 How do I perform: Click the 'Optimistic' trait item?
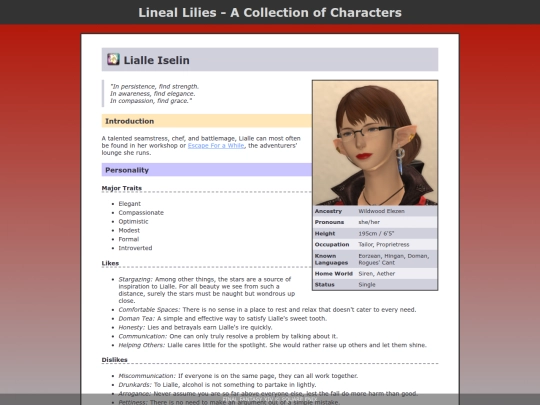133,221
